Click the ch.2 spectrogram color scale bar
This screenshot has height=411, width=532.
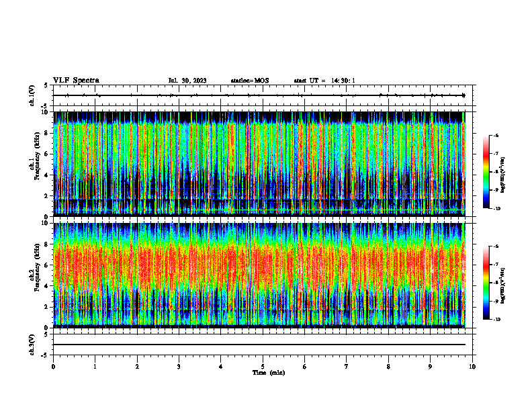point(486,283)
